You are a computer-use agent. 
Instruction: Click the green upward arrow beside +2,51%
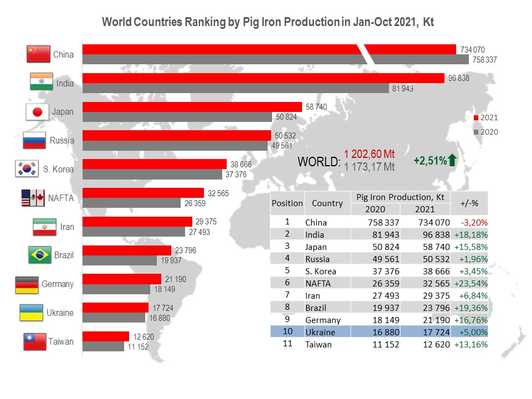point(452,161)
